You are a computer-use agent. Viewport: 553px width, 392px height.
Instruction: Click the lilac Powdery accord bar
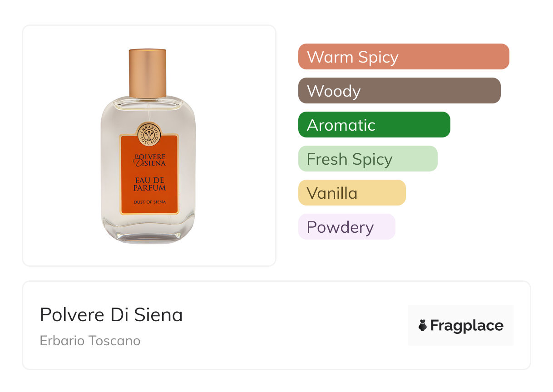(346, 227)
